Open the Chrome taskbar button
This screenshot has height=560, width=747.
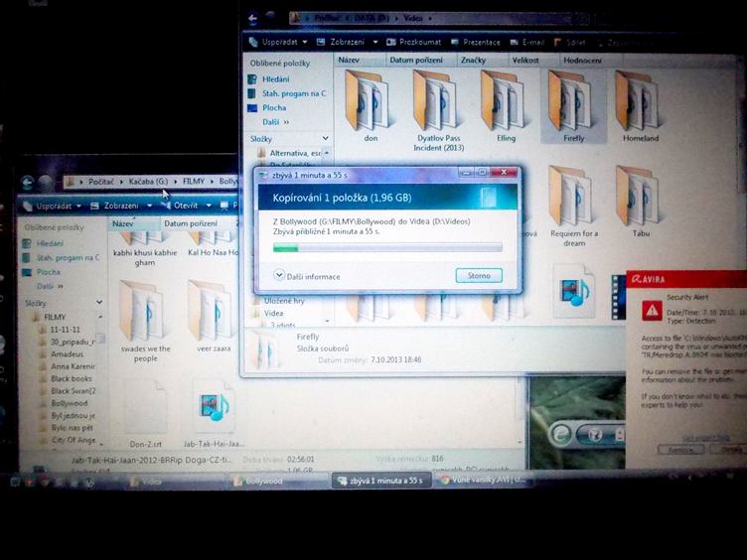[x=483, y=480]
